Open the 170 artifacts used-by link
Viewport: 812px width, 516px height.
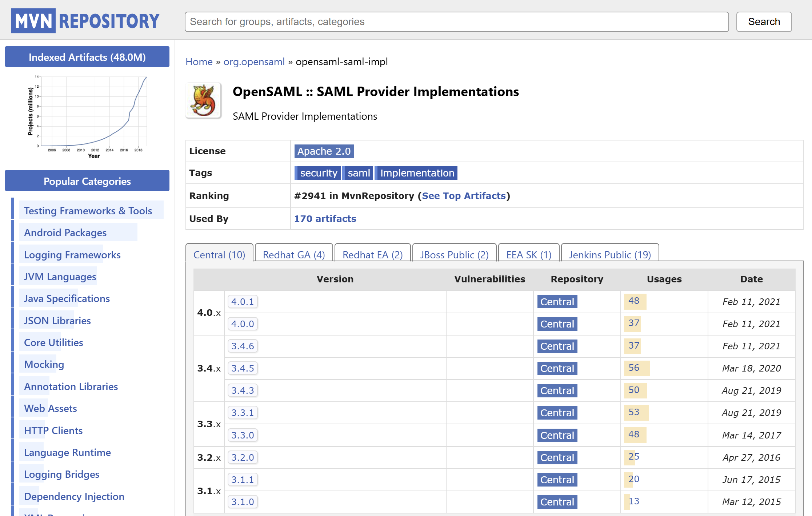click(x=325, y=219)
